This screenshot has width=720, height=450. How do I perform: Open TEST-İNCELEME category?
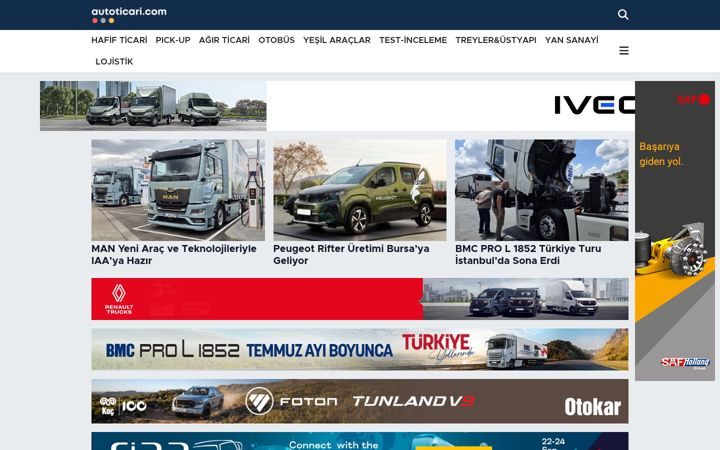413,40
